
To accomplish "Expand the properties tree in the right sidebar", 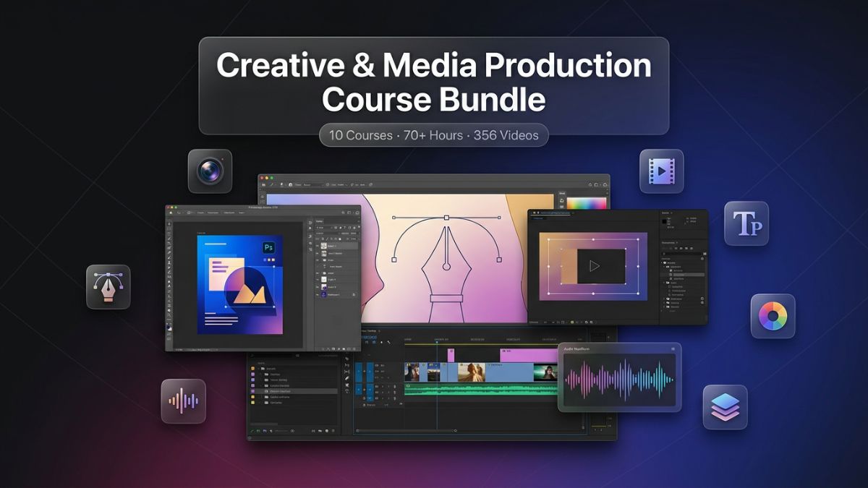I will 661,262.
